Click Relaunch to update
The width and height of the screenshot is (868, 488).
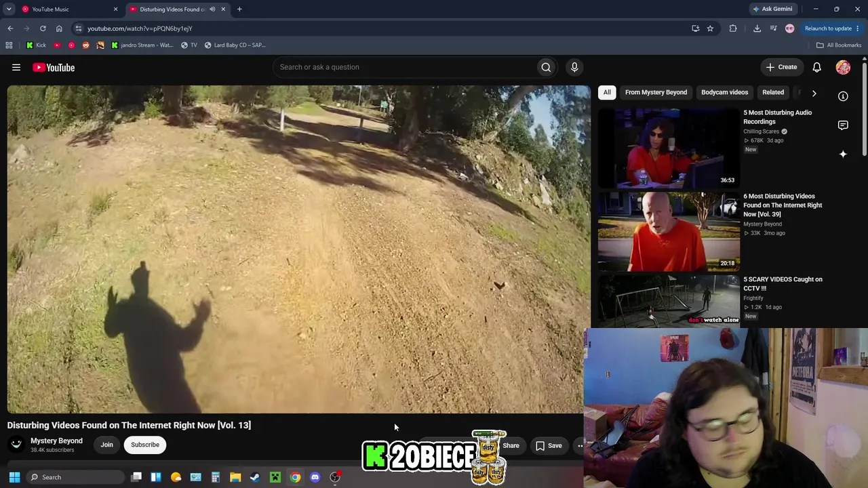point(828,28)
